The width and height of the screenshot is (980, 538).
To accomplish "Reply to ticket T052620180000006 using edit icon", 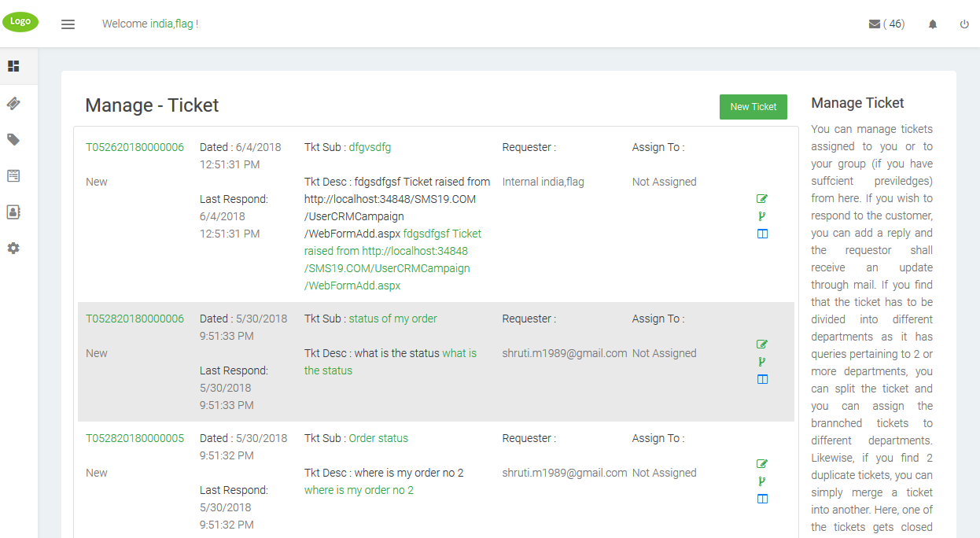I will (x=761, y=198).
